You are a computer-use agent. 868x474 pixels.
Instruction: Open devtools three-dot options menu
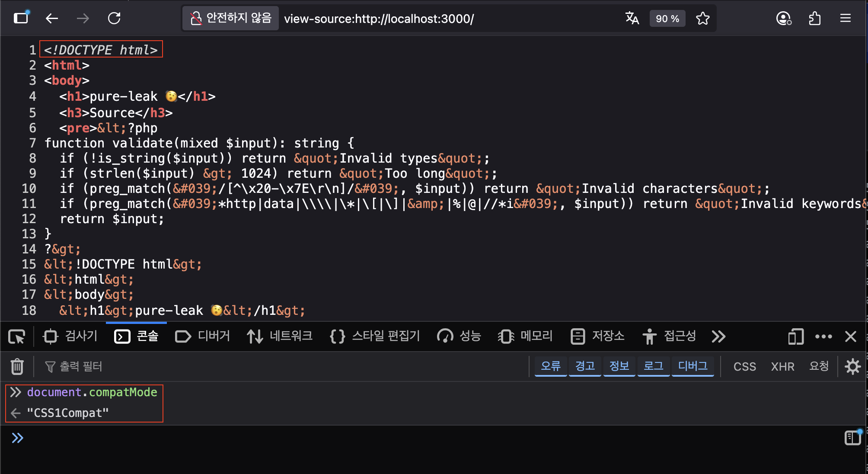click(x=823, y=336)
